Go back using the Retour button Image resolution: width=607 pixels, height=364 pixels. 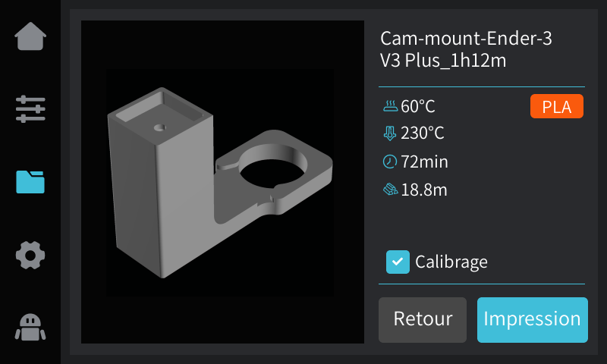[x=423, y=319]
